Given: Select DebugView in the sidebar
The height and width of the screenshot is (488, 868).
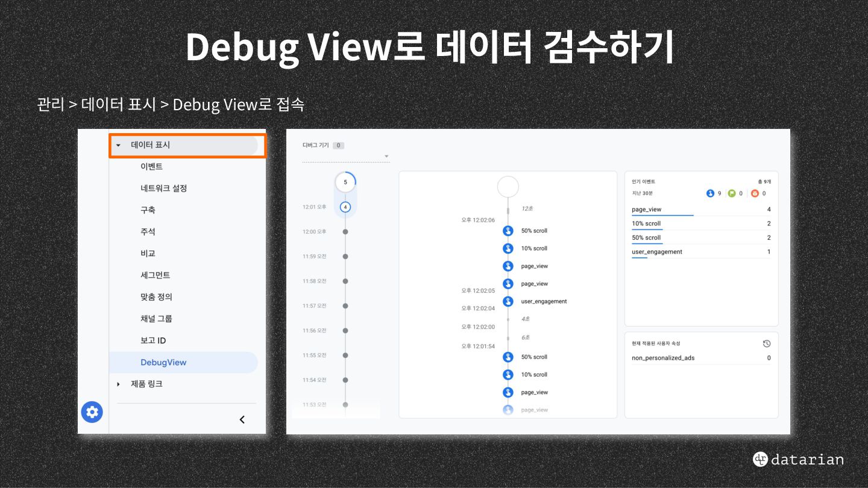Looking at the screenshot, I should coord(183,362).
